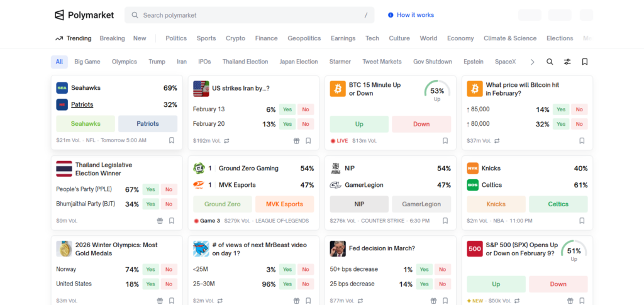
Task: Select the Olympics topic filter
Action: click(x=124, y=62)
